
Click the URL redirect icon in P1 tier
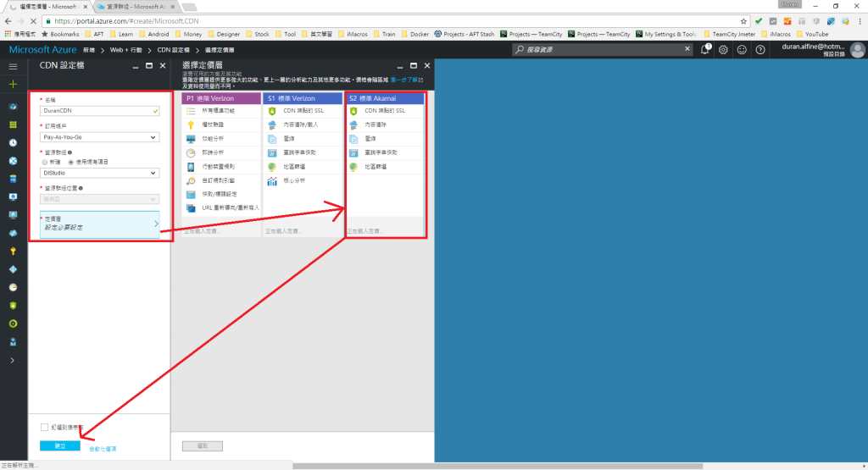(x=191, y=208)
